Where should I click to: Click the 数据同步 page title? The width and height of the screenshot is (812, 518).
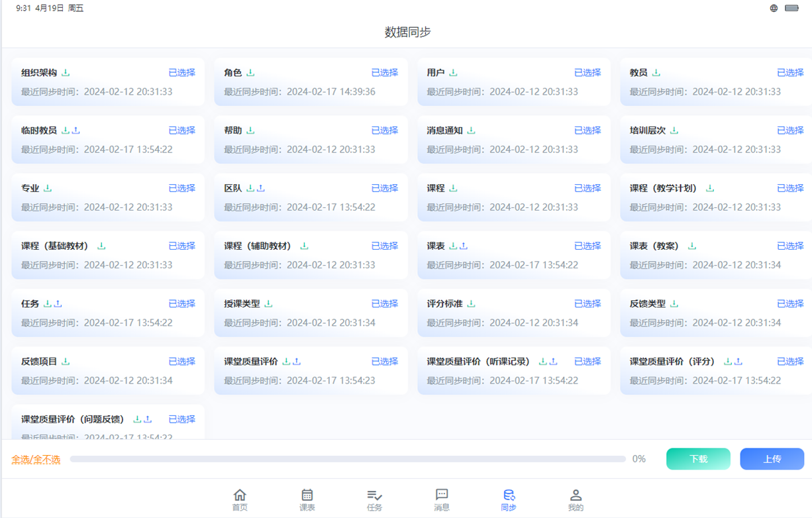(x=408, y=32)
